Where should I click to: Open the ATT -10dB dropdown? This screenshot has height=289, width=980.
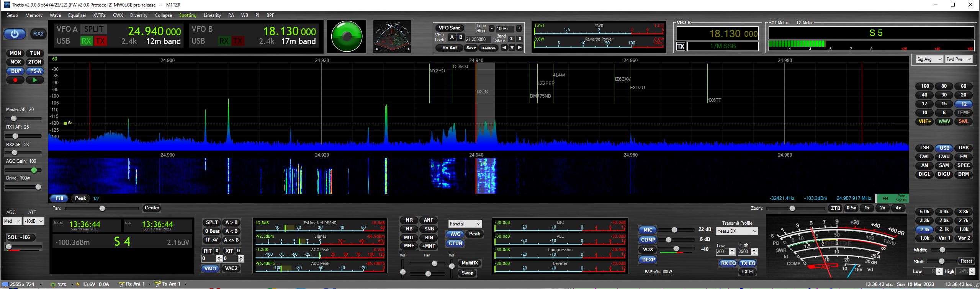(x=34, y=221)
